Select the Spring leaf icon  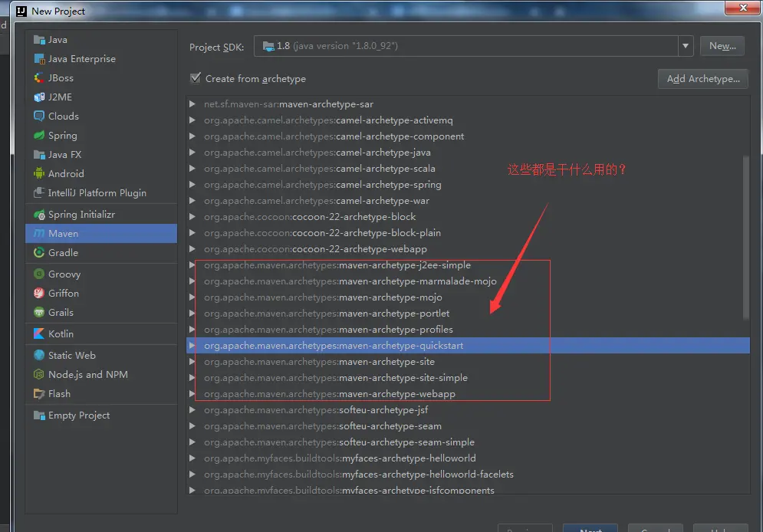pos(39,135)
